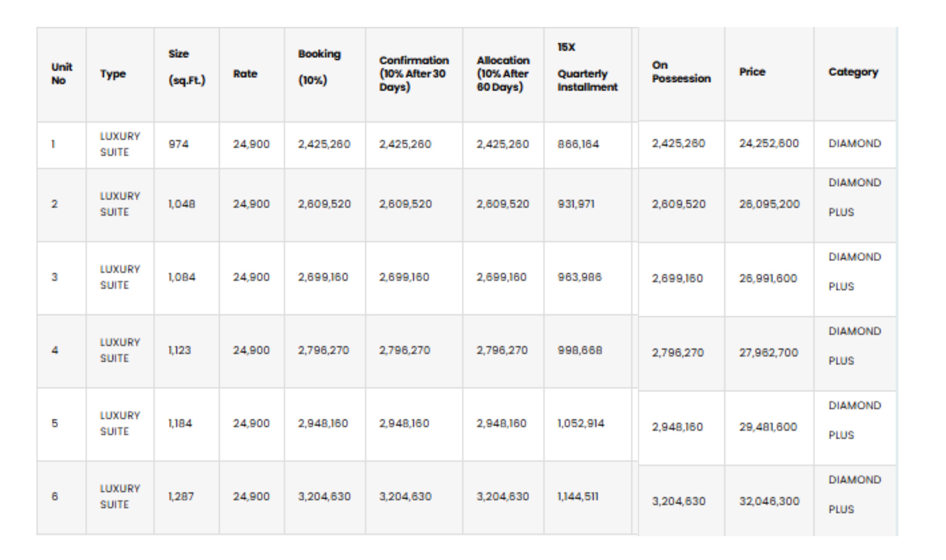Click the LUXURY SUITE cell in unit 4's row
This screenshot has height=560, width=946.
[120, 350]
